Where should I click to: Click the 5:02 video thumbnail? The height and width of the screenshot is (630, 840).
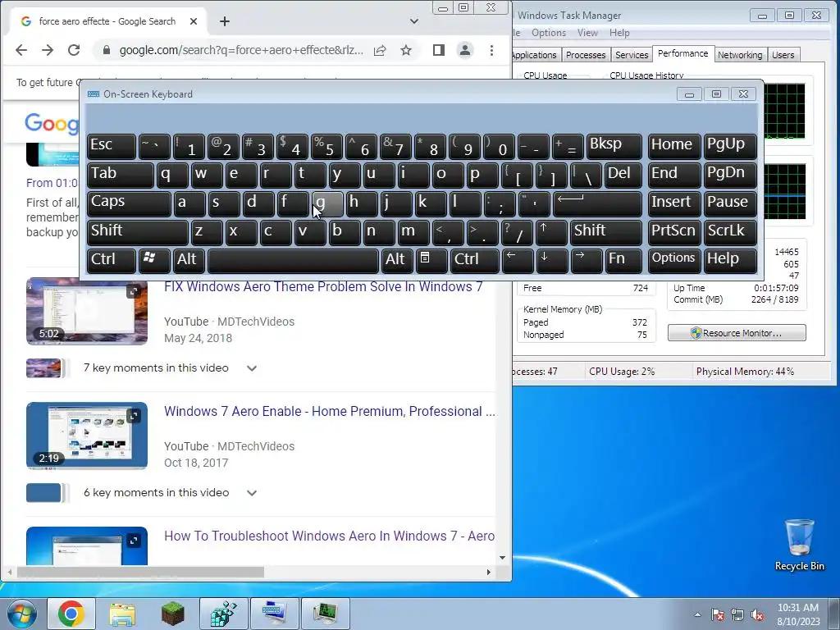coord(87,311)
